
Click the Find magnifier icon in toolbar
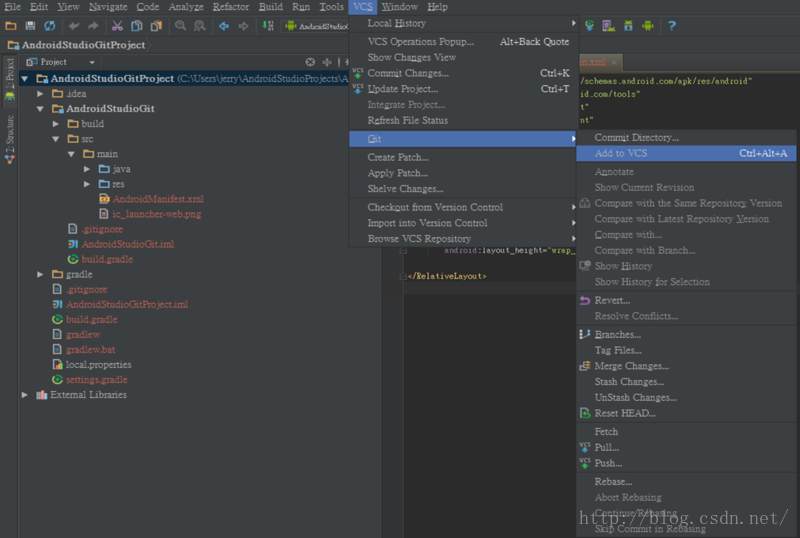click(180, 25)
